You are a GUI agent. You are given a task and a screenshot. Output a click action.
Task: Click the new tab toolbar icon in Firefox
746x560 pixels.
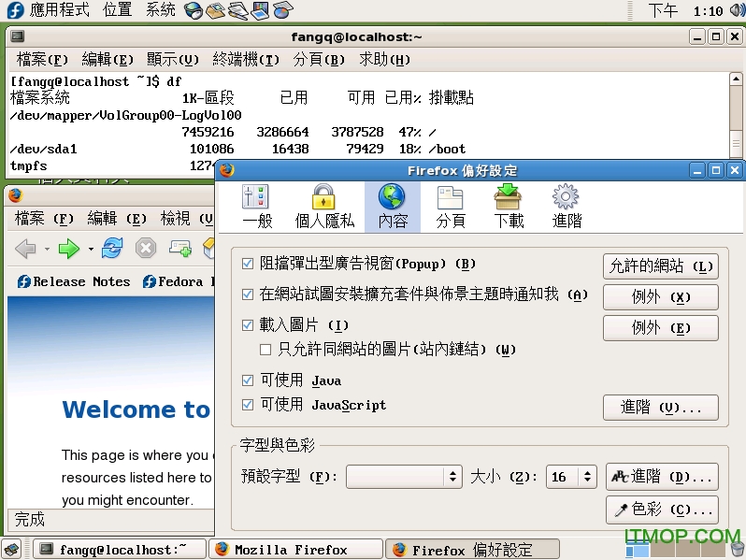click(x=180, y=249)
